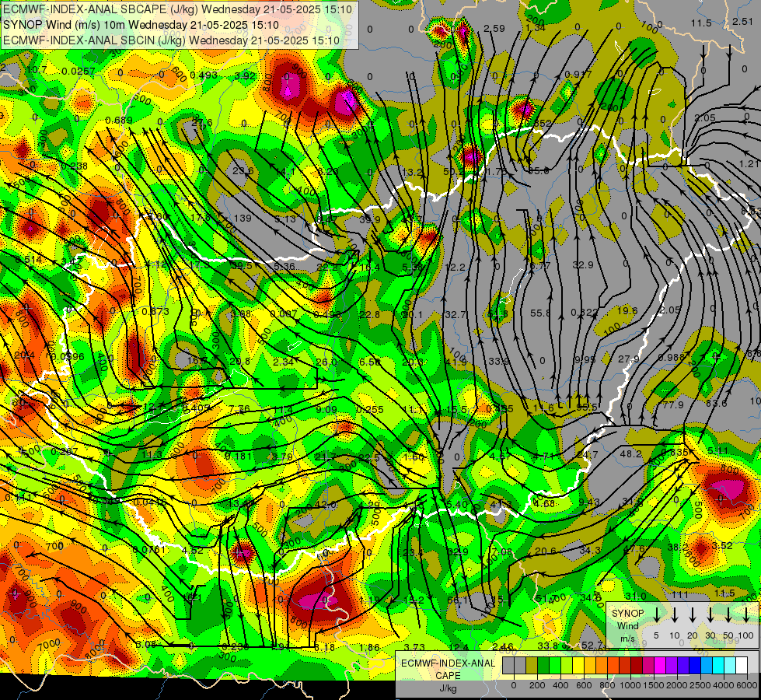
Task: Click the map value 77.9
Action: 672,404
